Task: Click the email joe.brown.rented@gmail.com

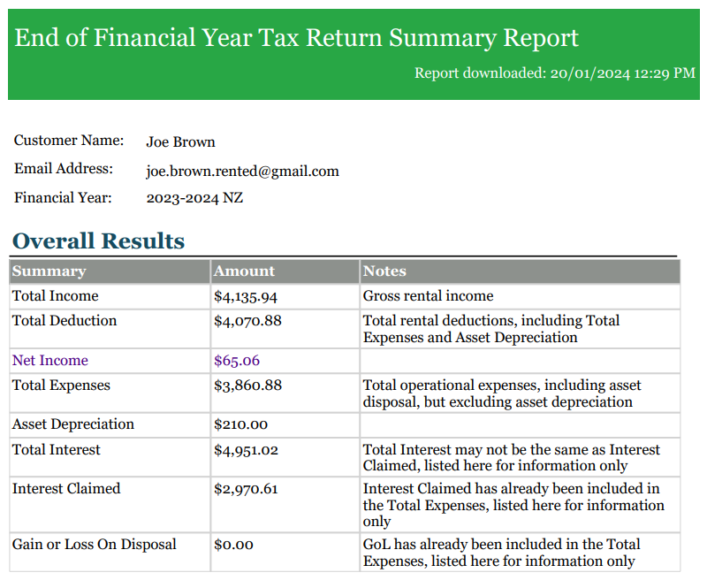Action: pos(242,172)
